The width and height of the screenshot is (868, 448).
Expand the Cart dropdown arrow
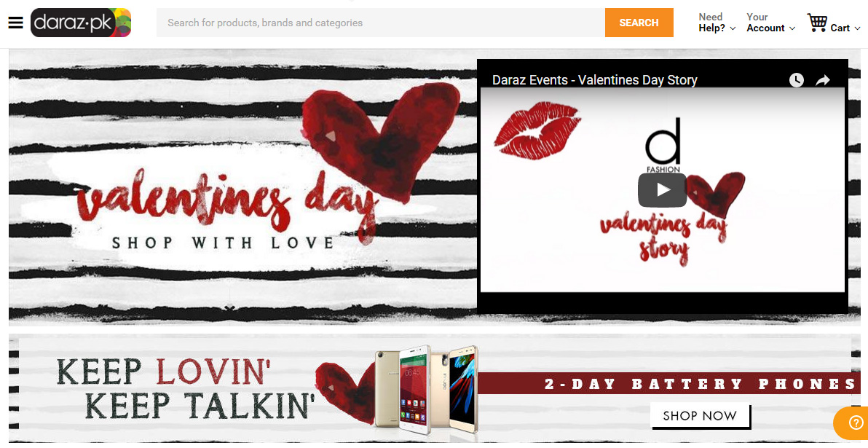[x=858, y=28]
